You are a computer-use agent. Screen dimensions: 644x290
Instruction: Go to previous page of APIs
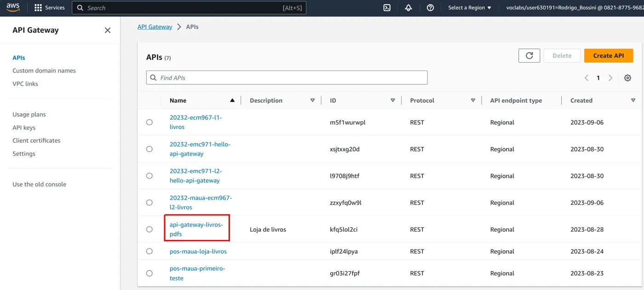pos(586,78)
